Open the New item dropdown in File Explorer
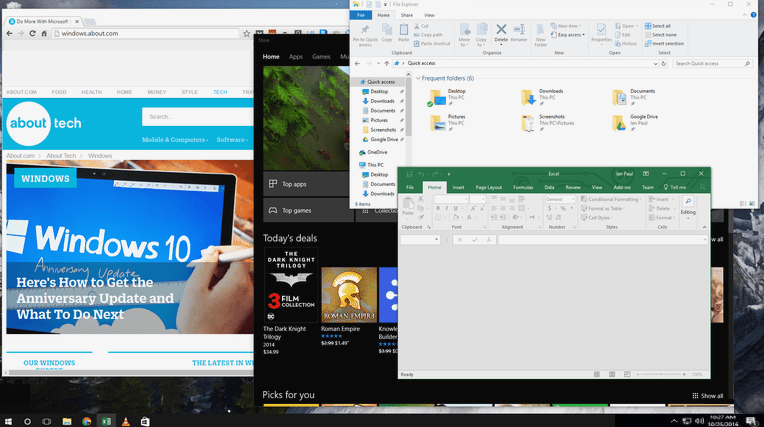 [x=566, y=26]
